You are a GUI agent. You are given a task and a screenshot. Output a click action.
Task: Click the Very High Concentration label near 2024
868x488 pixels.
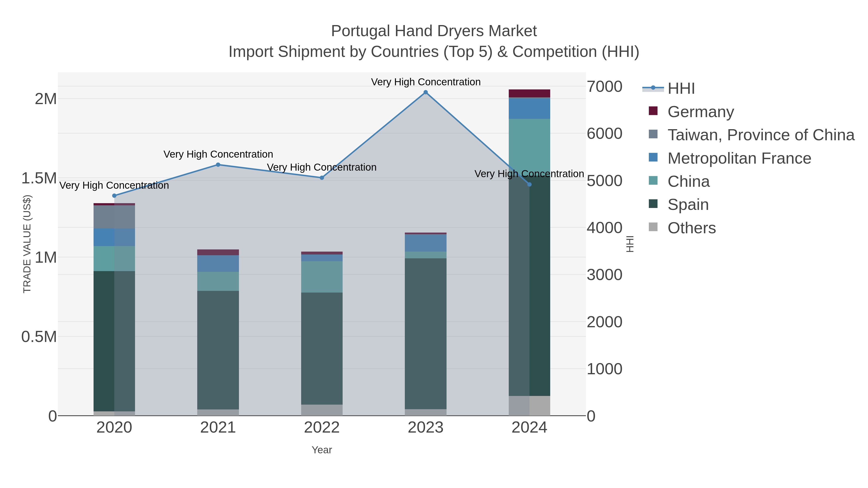529,174
